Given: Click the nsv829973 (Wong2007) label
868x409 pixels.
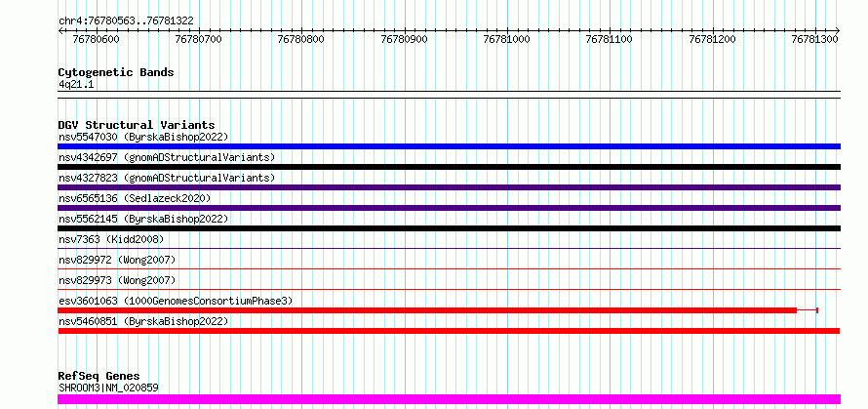Looking at the screenshot, I should (117, 280).
